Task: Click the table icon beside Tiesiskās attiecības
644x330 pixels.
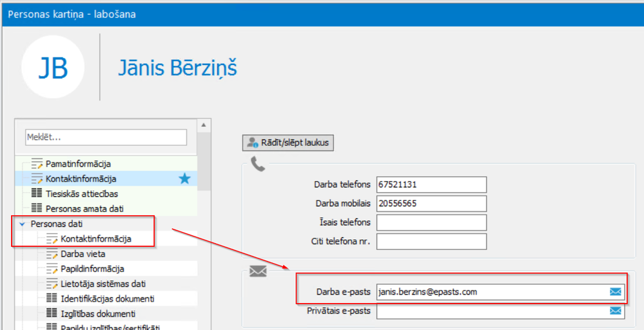Action: tap(37, 193)
